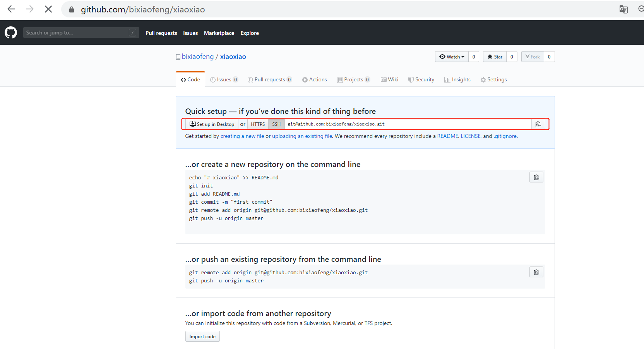This screenshot has height=349, width=644.
Task: Open the Issues tab of the repository
Action: pos(224,79)
